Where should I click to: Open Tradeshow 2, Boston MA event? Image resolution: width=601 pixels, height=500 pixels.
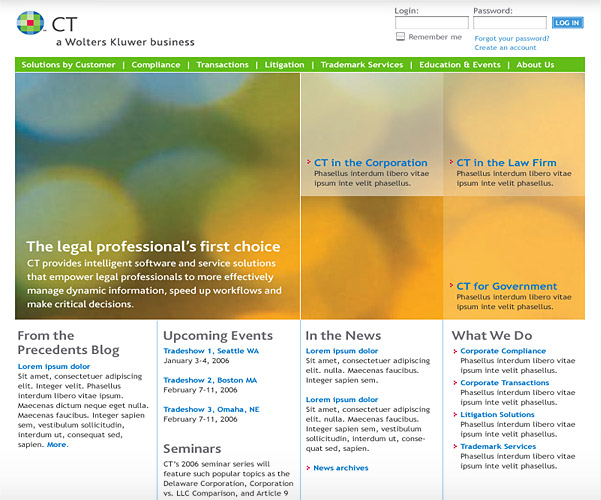pos(210,380)
